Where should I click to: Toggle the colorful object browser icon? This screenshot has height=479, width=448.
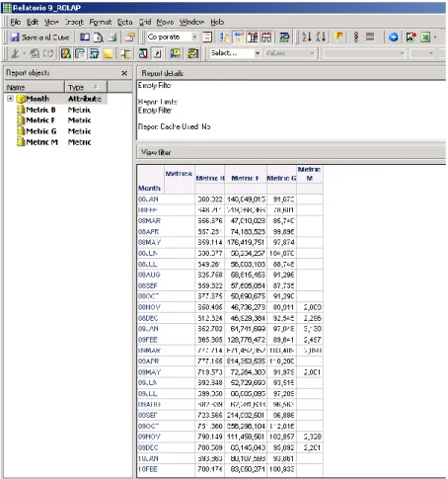coord(66,53)
